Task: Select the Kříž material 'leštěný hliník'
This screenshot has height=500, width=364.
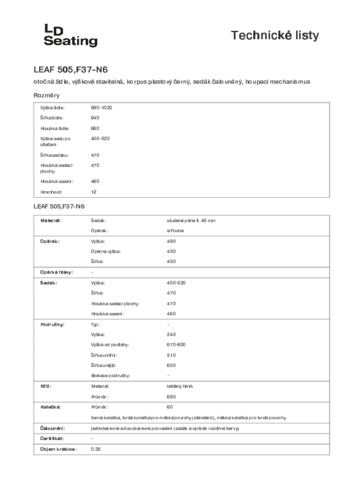Action: click(x=180, y=386)
